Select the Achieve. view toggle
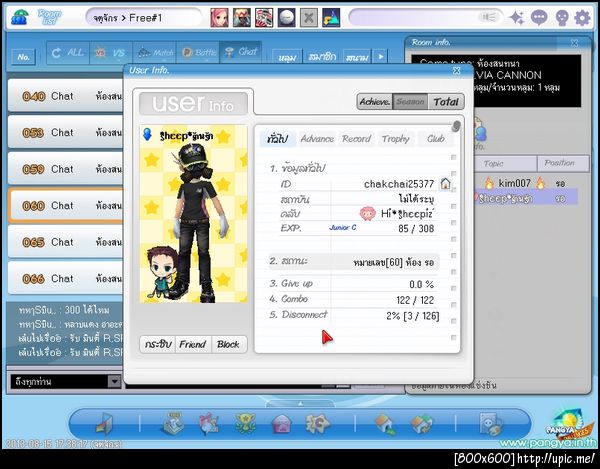The height and width of the screenshot is (469, 600). (x=375, y=102)
